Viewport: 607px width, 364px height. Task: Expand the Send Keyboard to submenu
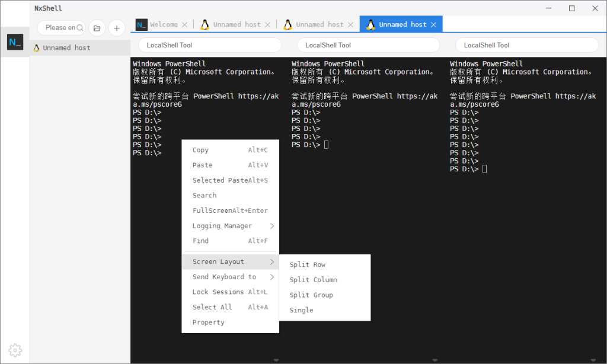pyautogui.click(x=226, y=276)
